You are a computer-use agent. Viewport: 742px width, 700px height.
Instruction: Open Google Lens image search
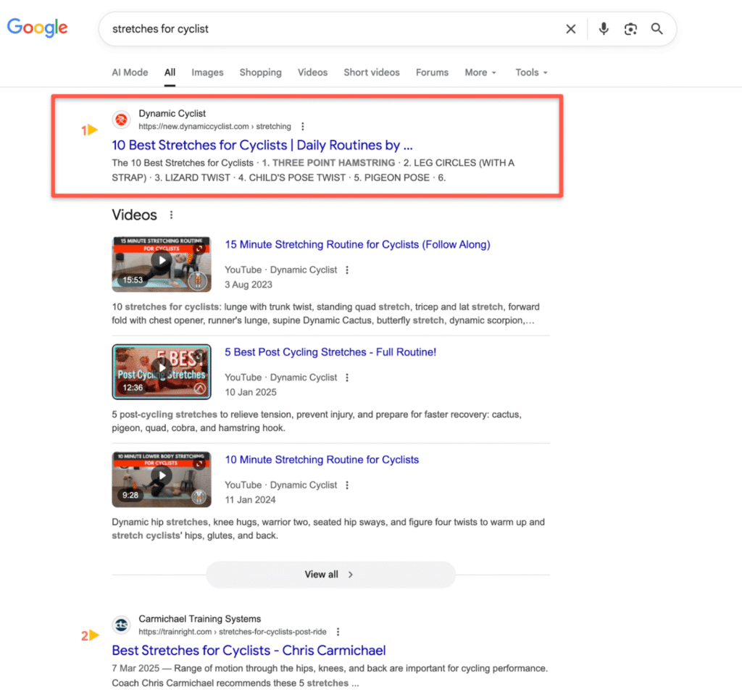630,29
